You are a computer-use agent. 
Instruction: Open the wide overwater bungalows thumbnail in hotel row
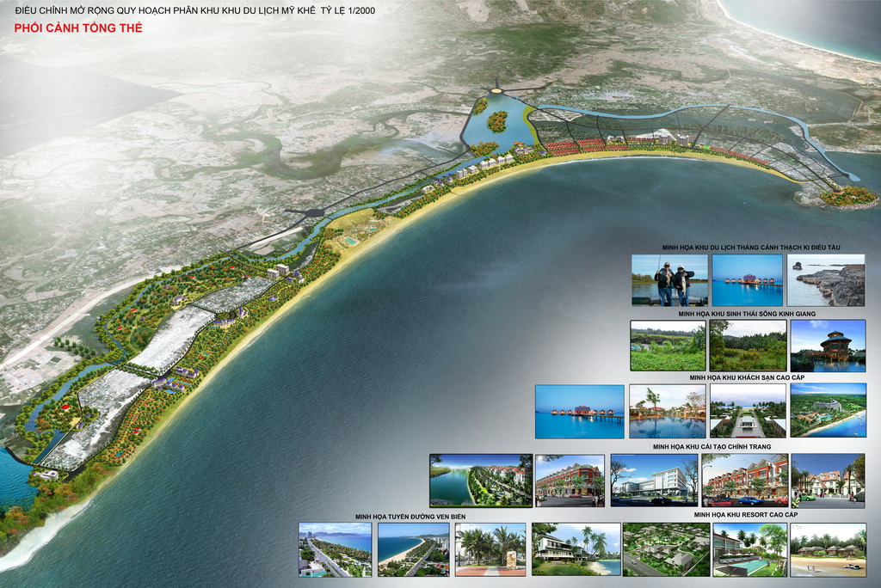(x=579, y=411)
